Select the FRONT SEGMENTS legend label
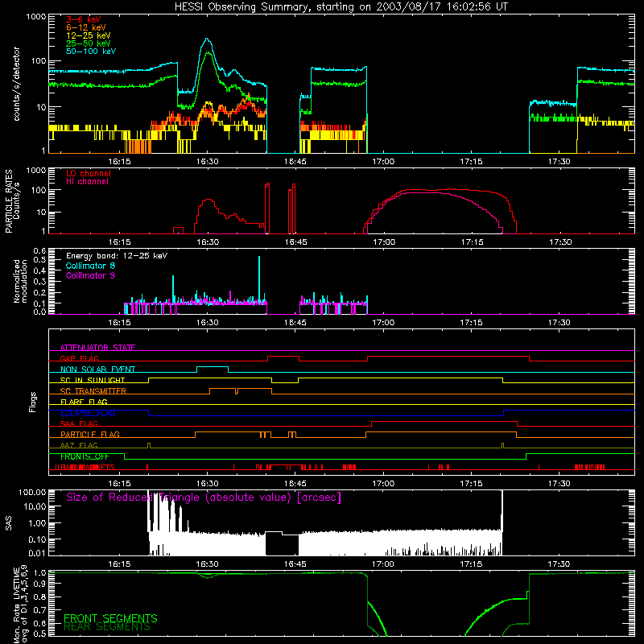This screenshot has width=644, height=644. tap(110, 618)
